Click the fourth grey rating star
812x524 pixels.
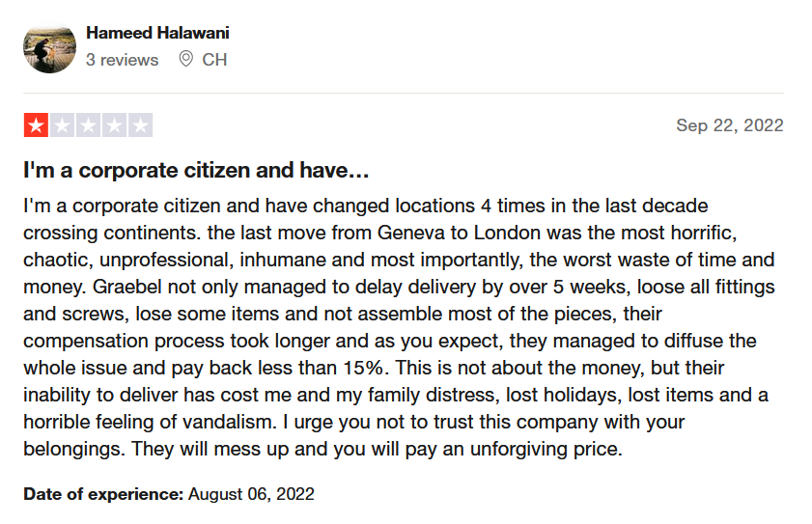(114, 125)
